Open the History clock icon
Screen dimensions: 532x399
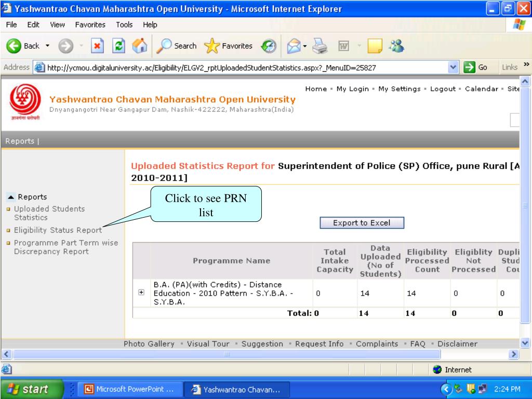269,46
